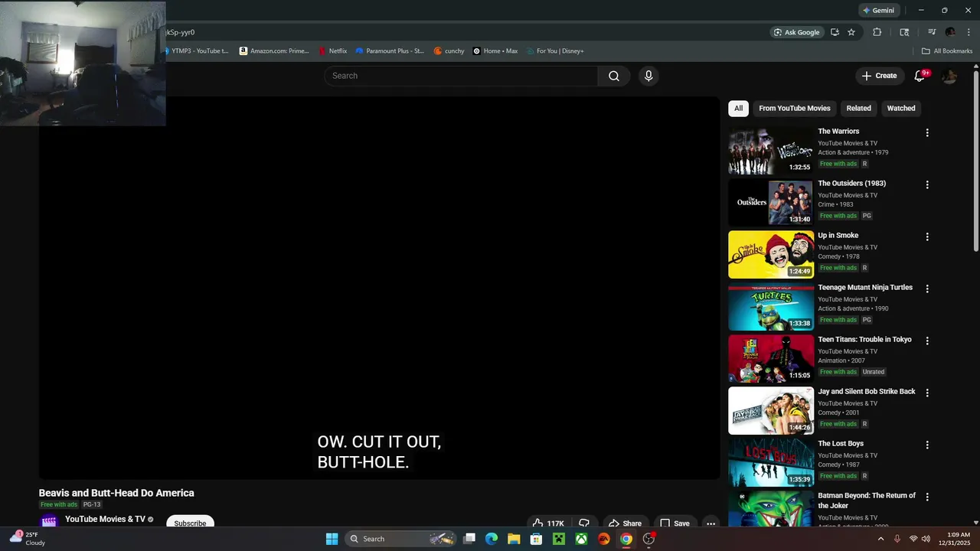Image resolution: width=980 pixels, height=551 pixels.
Task: Open All Bookmarks folder
Action: (947, 51)
